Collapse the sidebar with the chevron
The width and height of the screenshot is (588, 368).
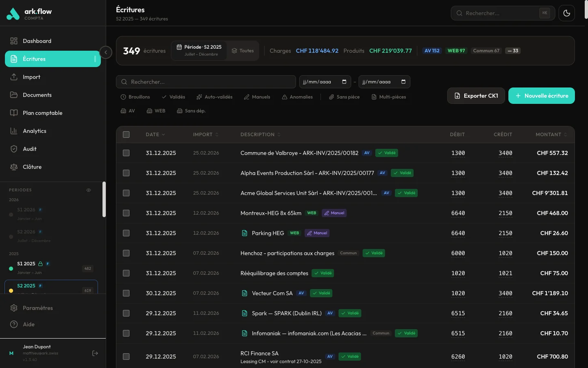click(x=106, y=52)
